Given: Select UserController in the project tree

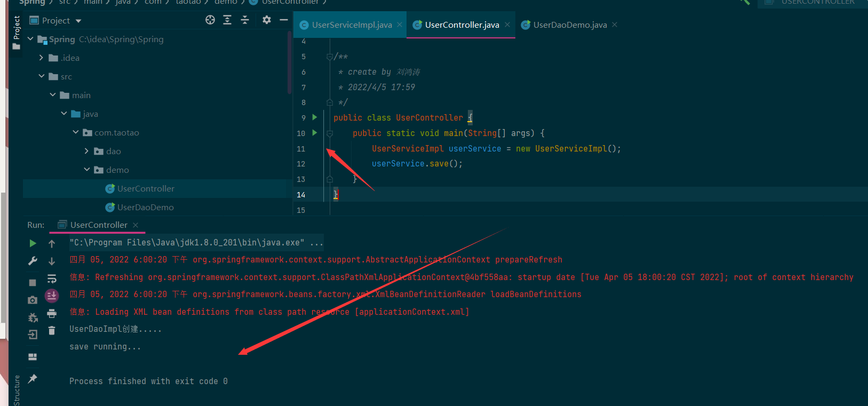Looking at the screenshot, I should click(x=146, y=188).
